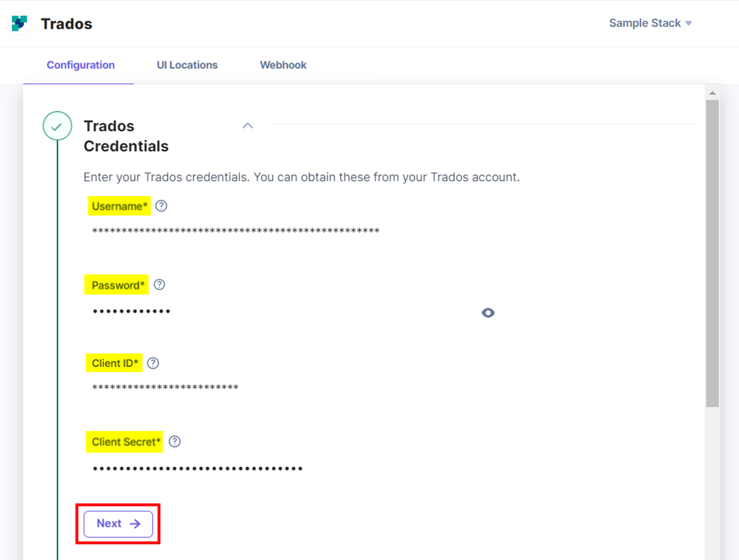The height and width of the screenshot is (560, 739).
Task: Click the Username* label
Action: click(119, 206)
